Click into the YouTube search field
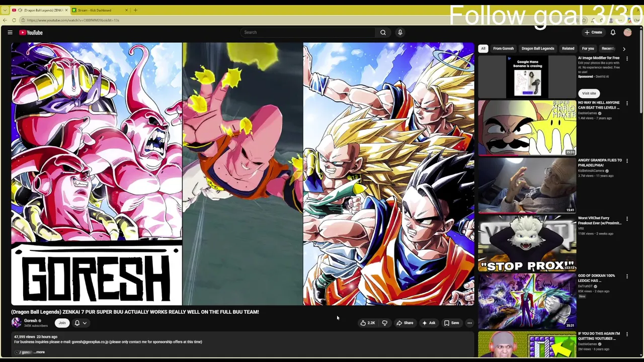This screenshot has width=644, height=362. point(308,32)
